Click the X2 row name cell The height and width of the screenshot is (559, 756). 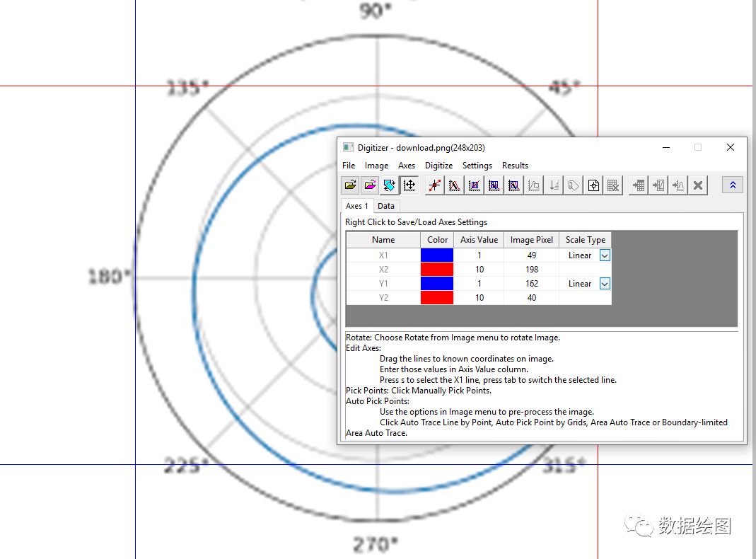(383, 269)
